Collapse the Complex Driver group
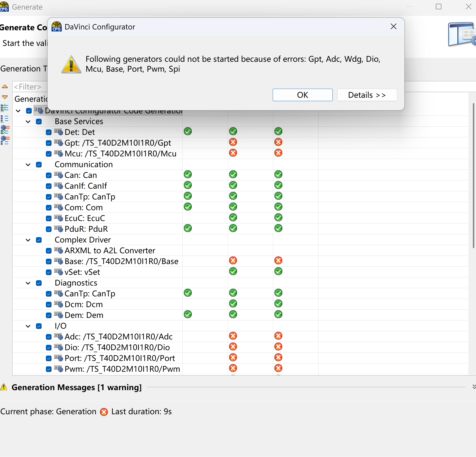 point(28,240)
